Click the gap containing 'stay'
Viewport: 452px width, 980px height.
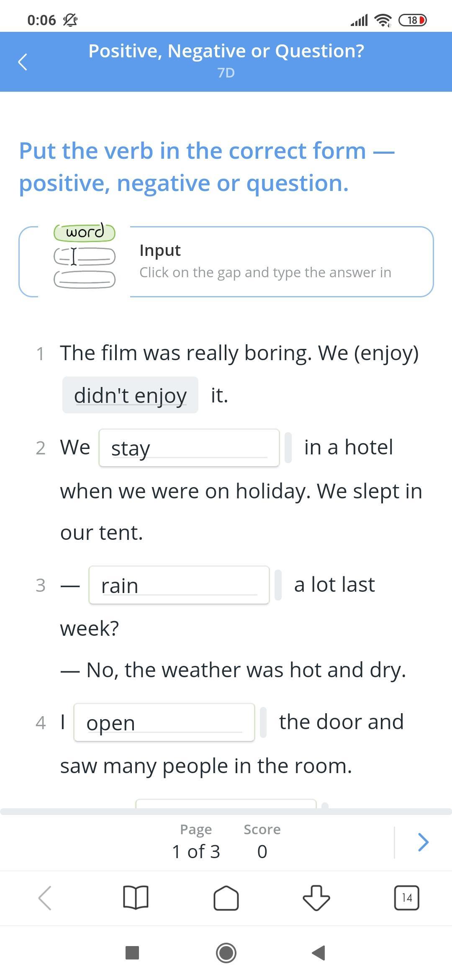[189, 448]
